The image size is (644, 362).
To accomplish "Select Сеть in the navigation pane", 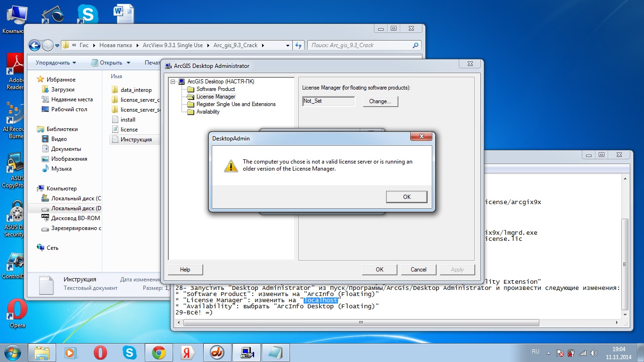I will click(52, 248).
